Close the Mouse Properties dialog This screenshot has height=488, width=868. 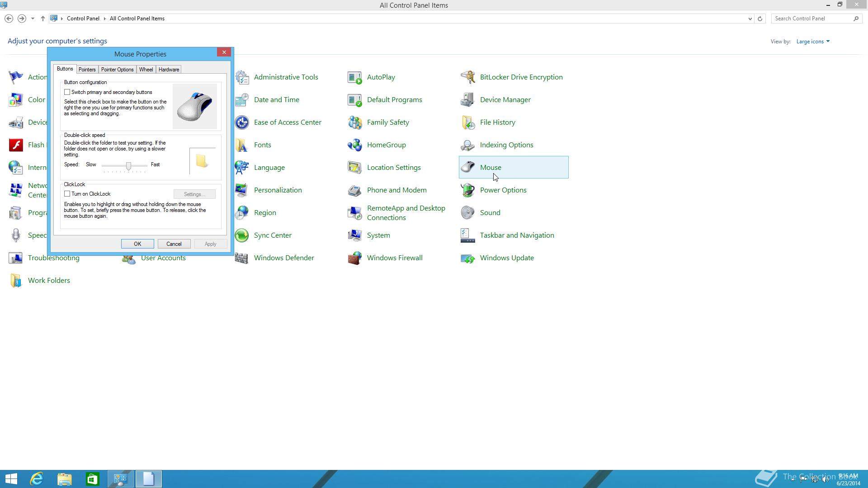(x=224, y=52)
